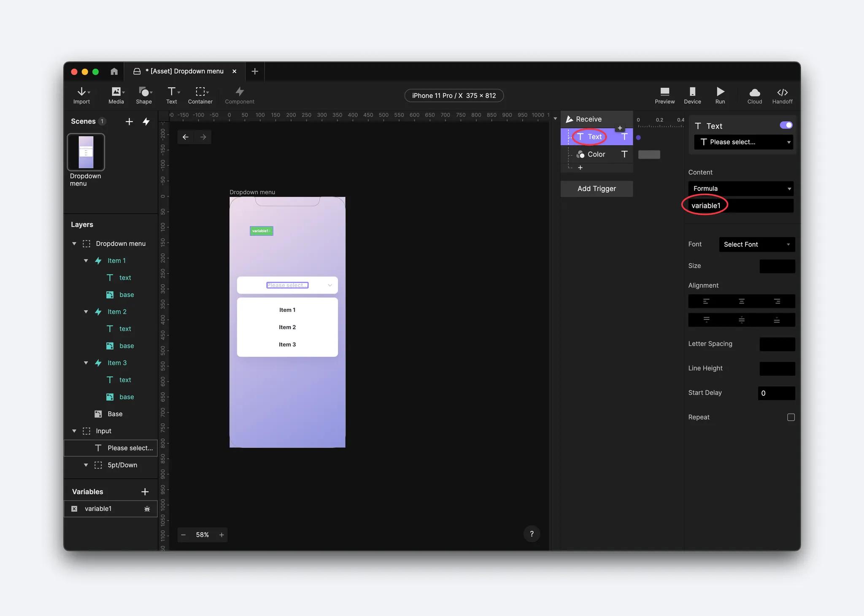Collapse the Item 1 layer
This screenshot has height=616, width=864.
[x=86, y=261]
